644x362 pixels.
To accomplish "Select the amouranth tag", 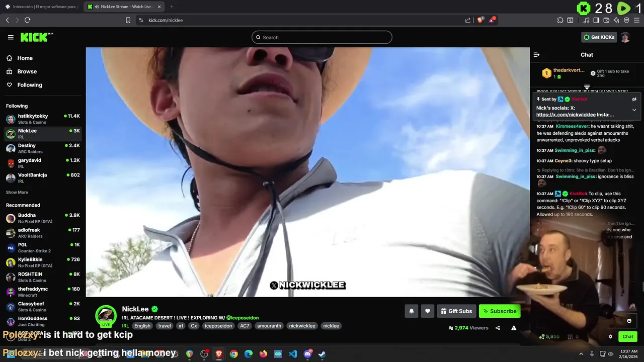I will (x=269, y=326).
